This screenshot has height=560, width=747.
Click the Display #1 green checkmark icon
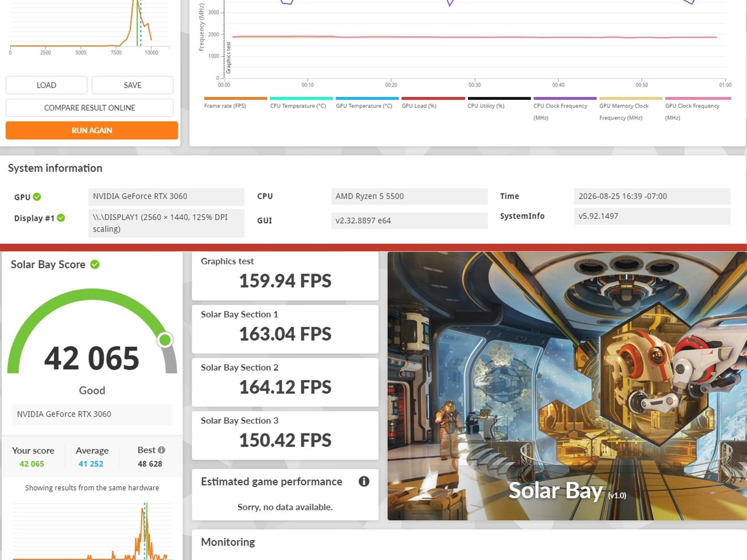pos(61,218)
